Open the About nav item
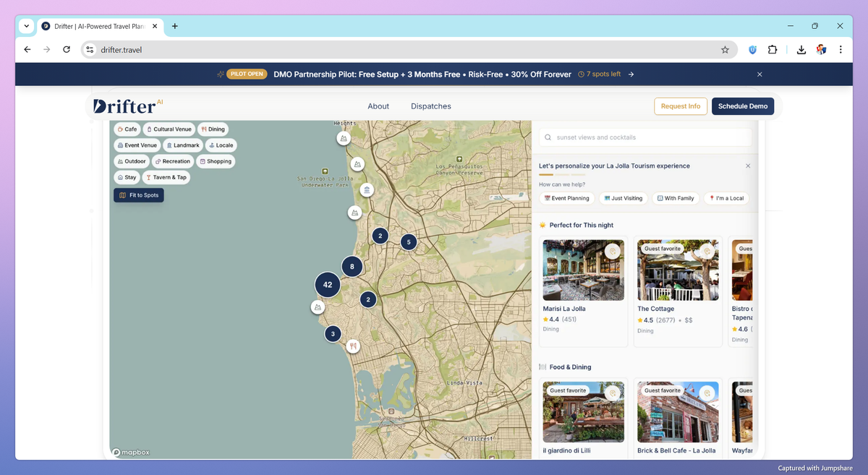Screen dimensions: 868x475 [378, 106]
